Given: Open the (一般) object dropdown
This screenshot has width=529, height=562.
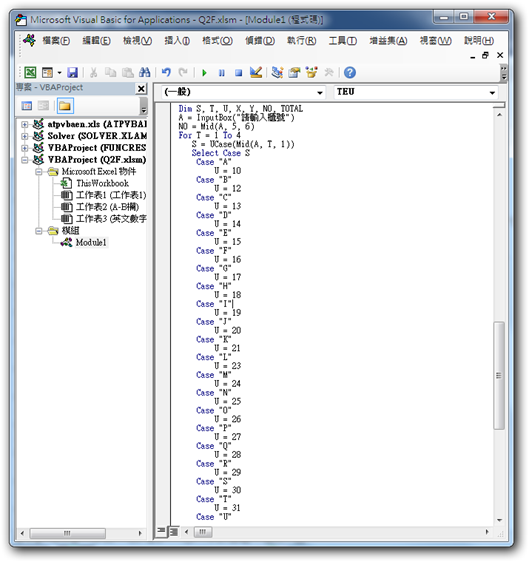Looking at the screenshot, I should click(320, 92).
